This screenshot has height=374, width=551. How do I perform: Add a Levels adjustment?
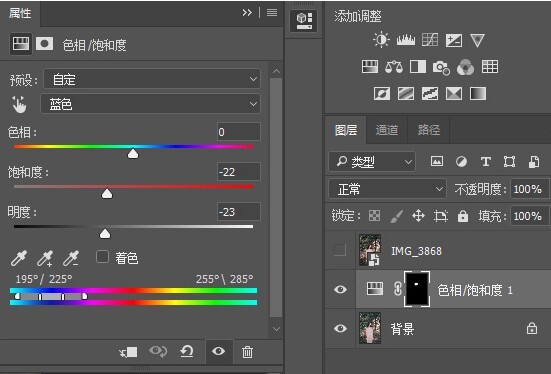click(x=406, y=40)
